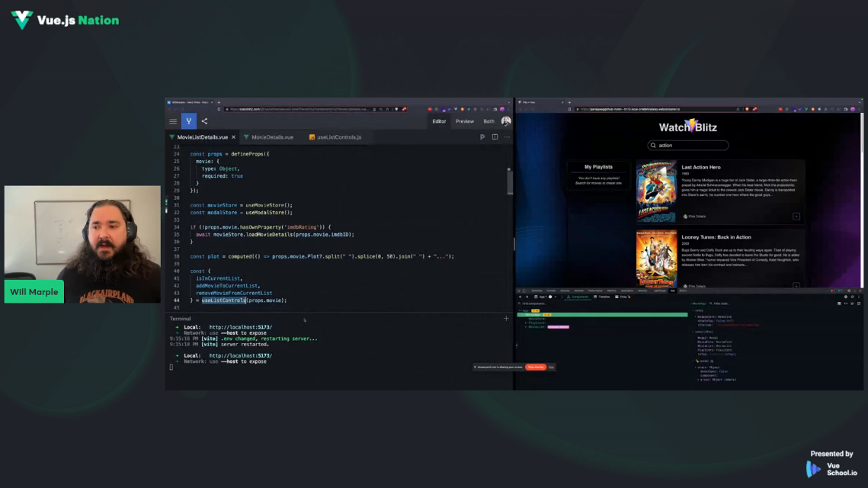This screenshot has width=868, height=488.
Task: Click the Stop sharing button
Action: click(x=536, y=368)
